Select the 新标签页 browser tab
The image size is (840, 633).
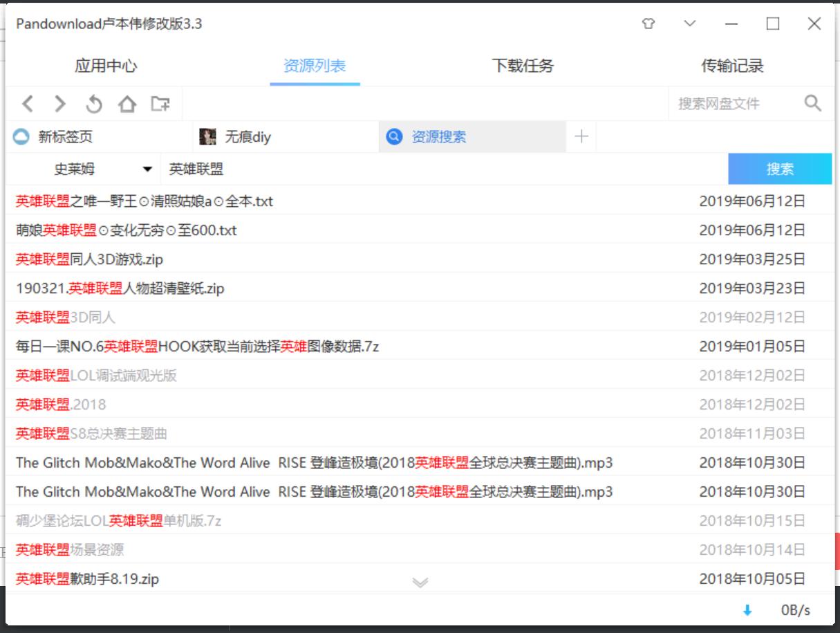click(x=100, y=137)
